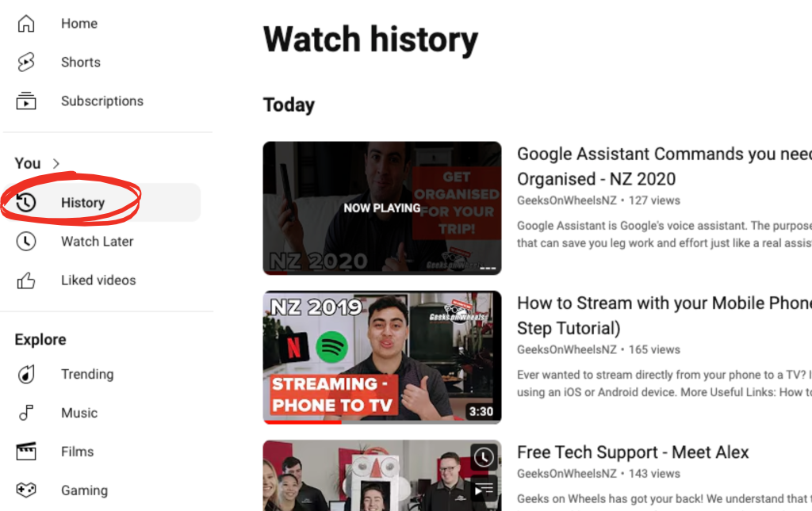Play the NZ 2020 now-playing thumbnail
Viewport: 812px width, 511px height.
point(382,208)
